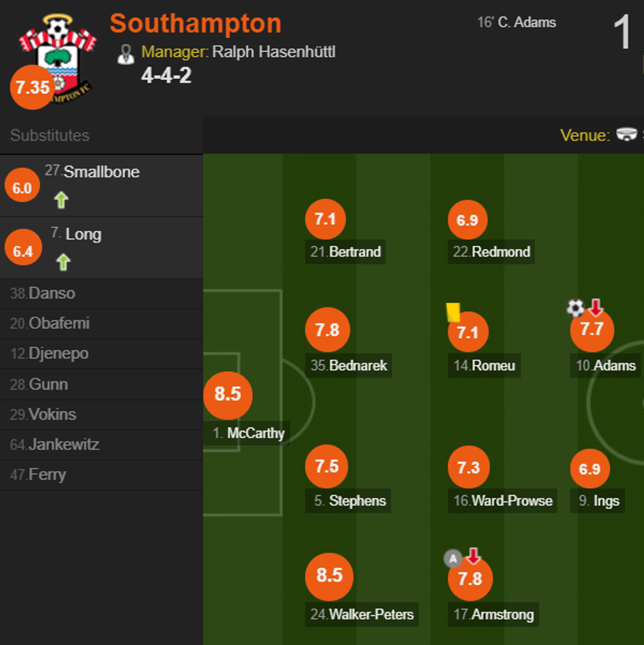644x645 pixels.
Task: Click the green substitution arrow under Long
Action: click(x=62, y=262)
